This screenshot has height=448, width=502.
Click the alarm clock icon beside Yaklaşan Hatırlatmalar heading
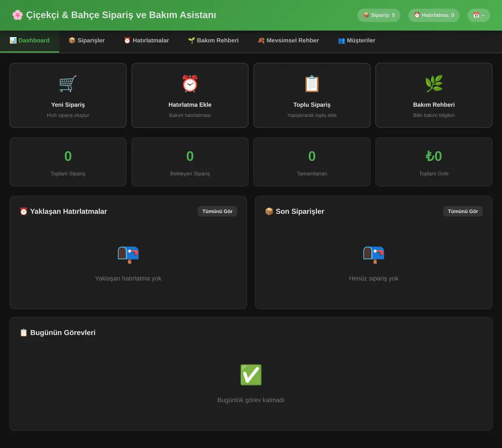click(x=24, y=212)
